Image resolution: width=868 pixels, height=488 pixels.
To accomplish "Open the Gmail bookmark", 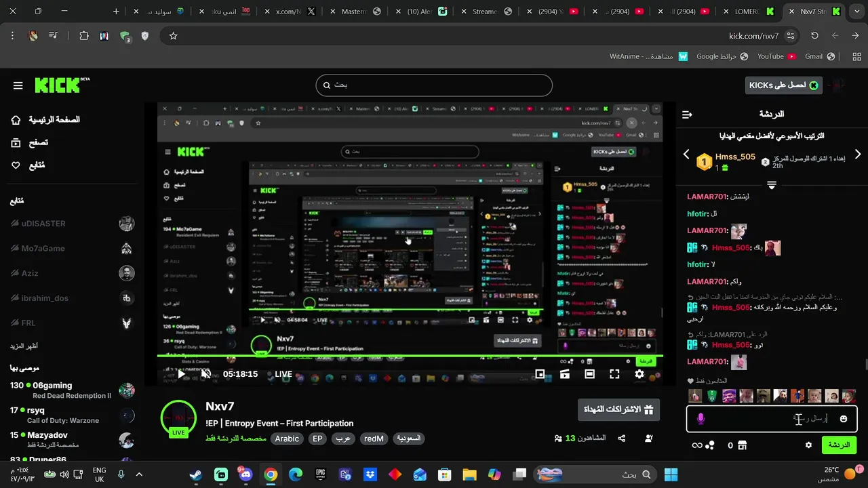I will [819, 56].
